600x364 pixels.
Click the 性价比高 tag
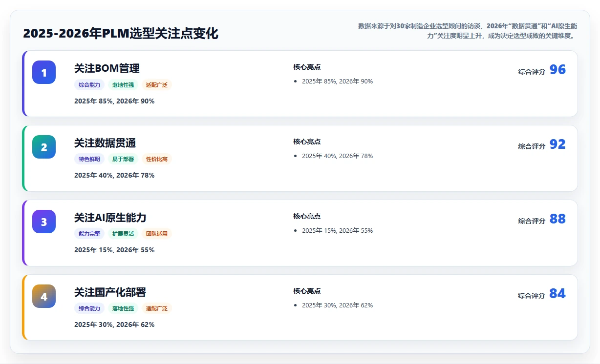[x=157, y=159]
